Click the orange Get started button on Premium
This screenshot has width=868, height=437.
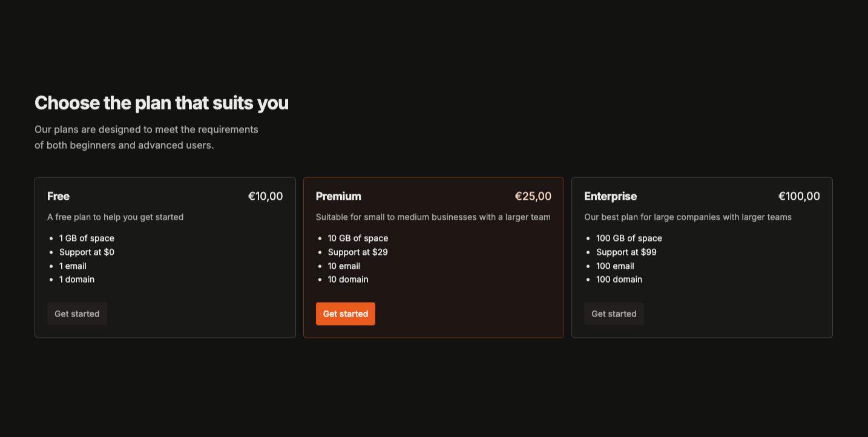point(345,314)
